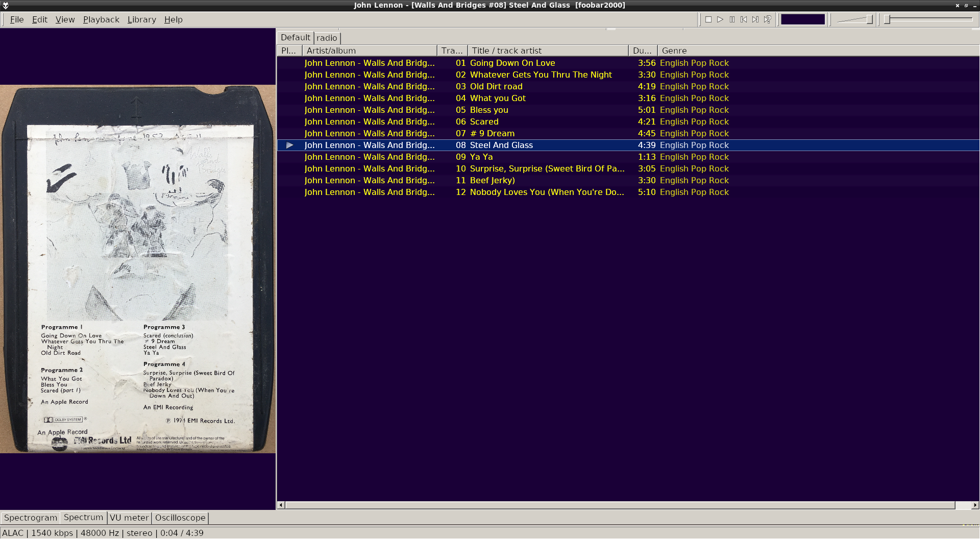Image resolution: width=980 pixels, height=539 pixels.
Task: Click the status bar playback info text
Action: pyautogui.click(x=103, y=533)
